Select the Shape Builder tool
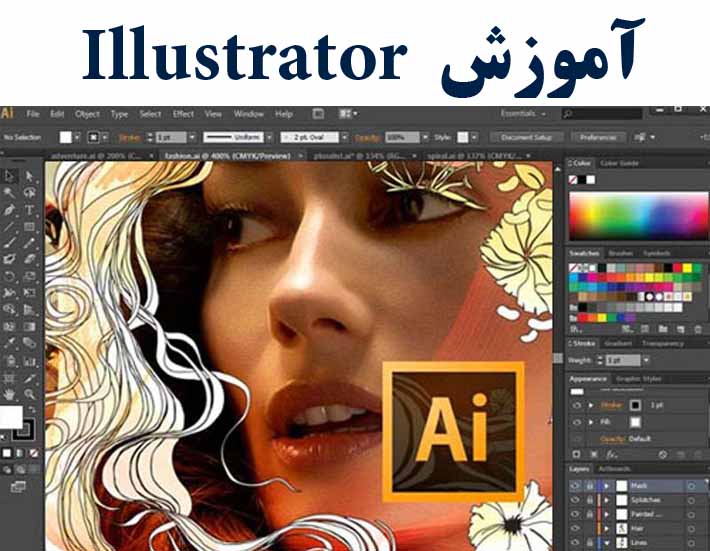Screen dimensions: 710x551 click(x=10, y=310)
